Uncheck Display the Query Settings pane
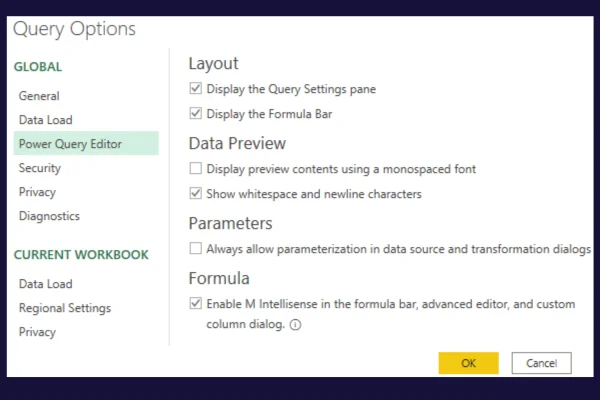The height and width of the screenshot is (400, 600). coord(196,88)
